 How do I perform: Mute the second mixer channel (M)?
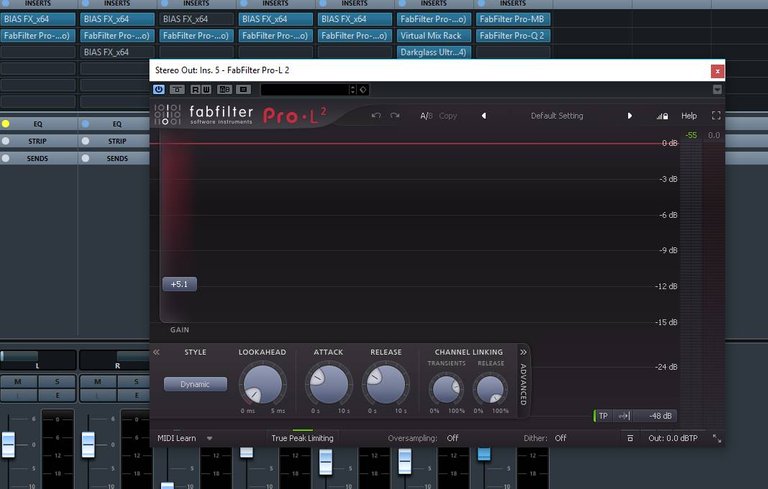pyautogui.click(x=98, y=381)
